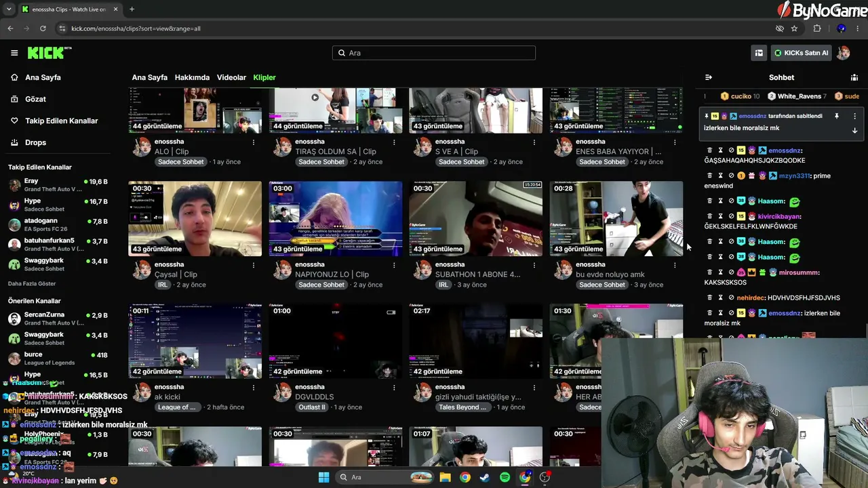This screenshot has width=868, height=488.
Task: Open the Kick hamburger sidebar menu
Action: click(14, 53)
